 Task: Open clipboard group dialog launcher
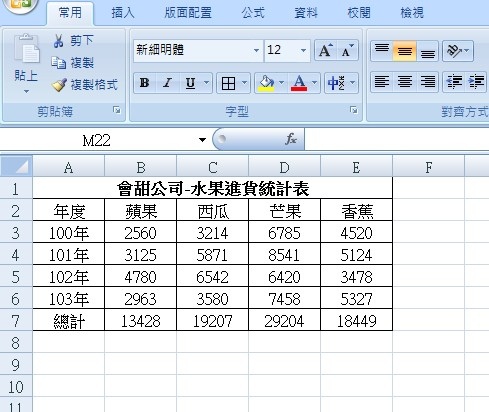pyautogui.click(x=117, y=110)
